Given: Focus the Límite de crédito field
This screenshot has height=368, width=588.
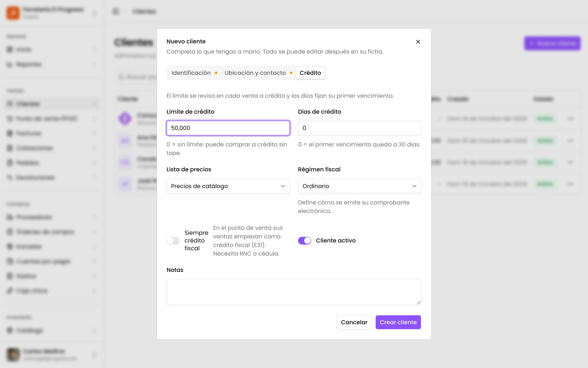Looking at the screenshot, I should tap(228, 128).
